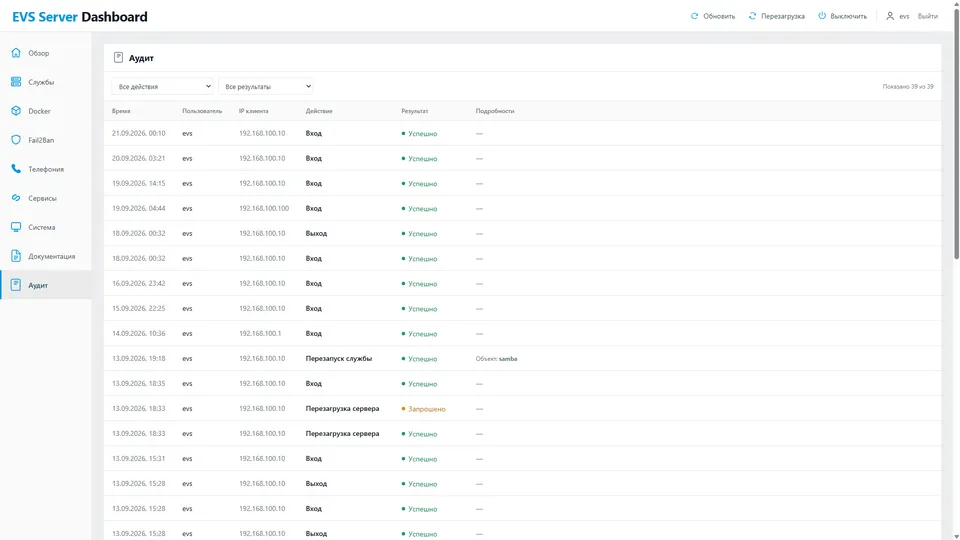
Task: Click the power icon next to Выключить
Action: (x=822, y=16)
